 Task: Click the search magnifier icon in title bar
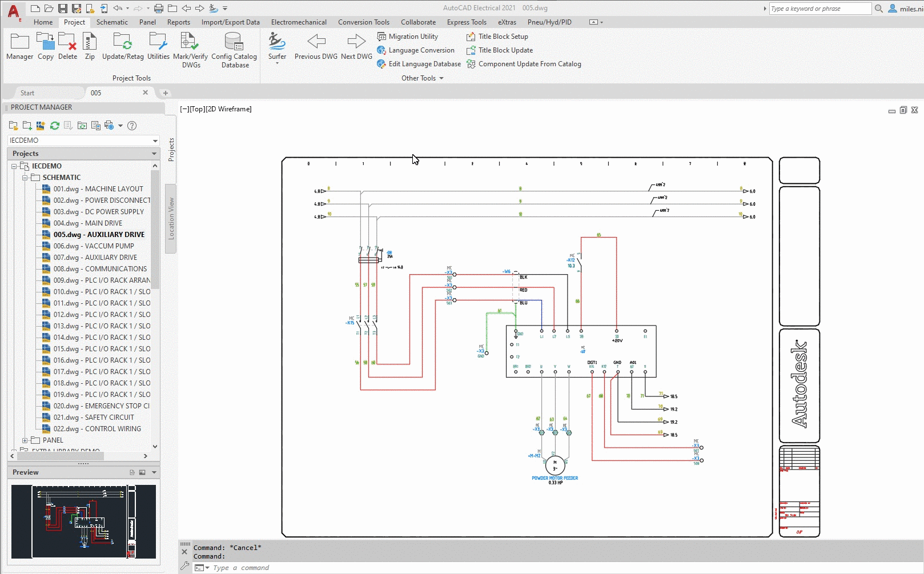879,9
